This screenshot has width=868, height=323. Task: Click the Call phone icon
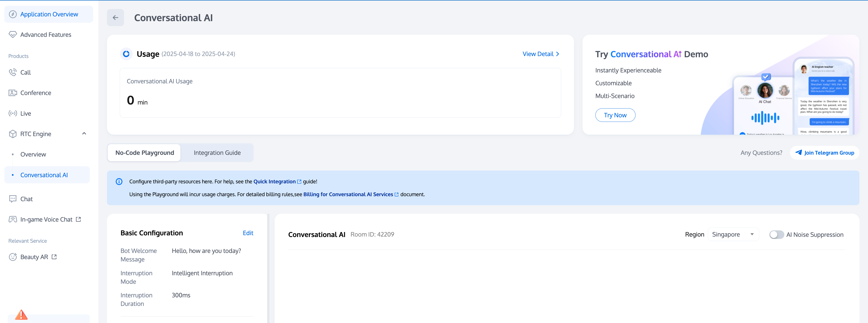pyautogui.click(x=13, y=72)
